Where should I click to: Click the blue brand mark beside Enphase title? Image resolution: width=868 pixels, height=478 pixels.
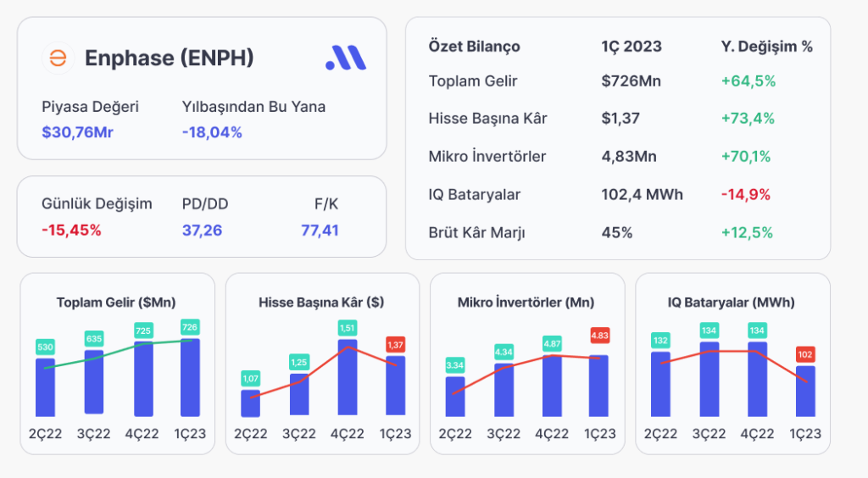pos(346,58)
